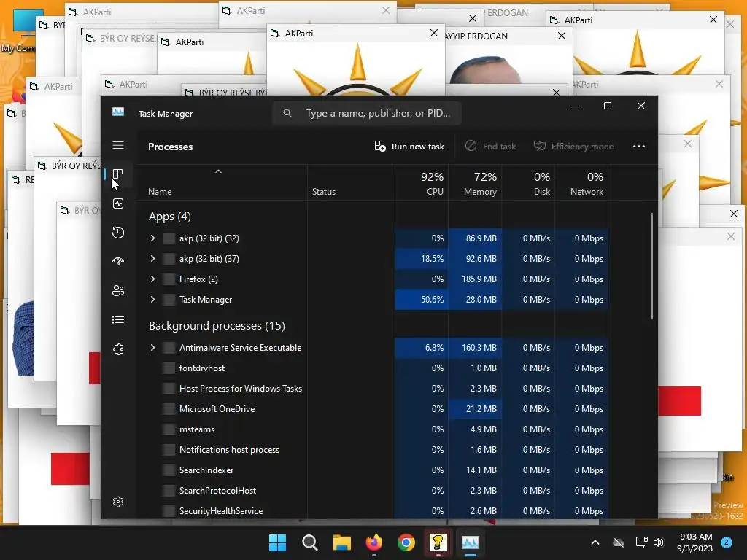The image size is (747, 560).
Task: Expand the Firefox (2) process group
Action: coord(152,279)
